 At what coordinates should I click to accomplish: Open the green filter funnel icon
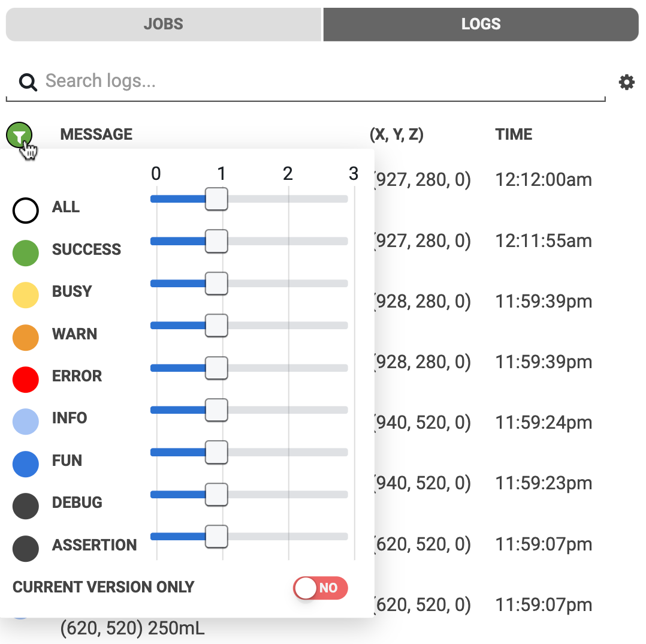tap(20, 134)
